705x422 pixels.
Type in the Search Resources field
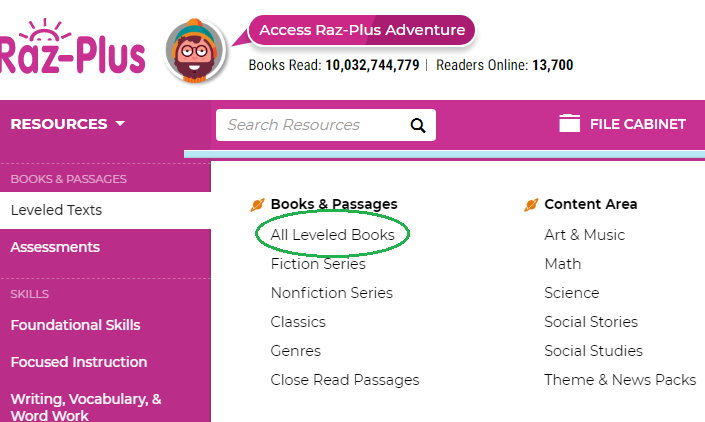pyautogui.click(x=310, y=125)
